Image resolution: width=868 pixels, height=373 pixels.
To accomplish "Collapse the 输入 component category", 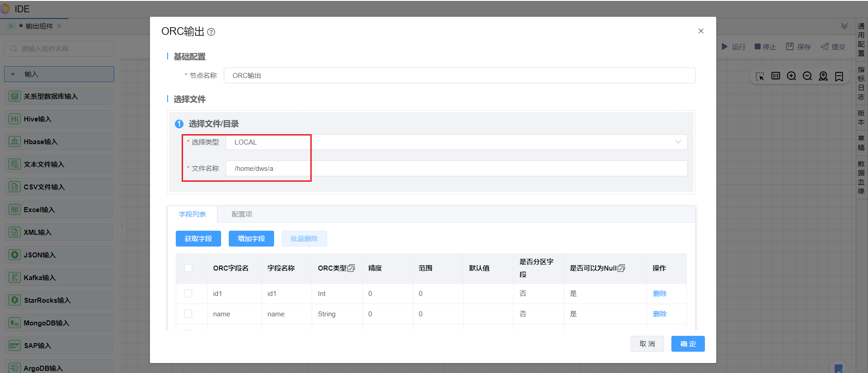I will point(13,74).
